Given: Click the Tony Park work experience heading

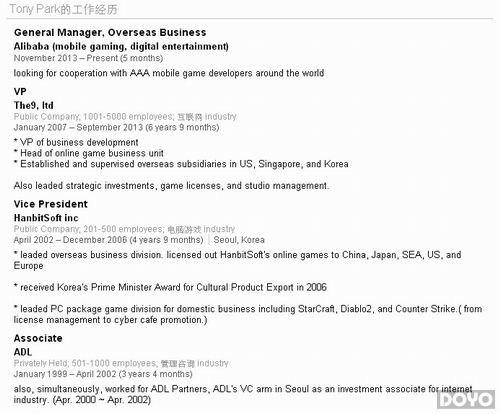Looking at the screenshot, I should point(63,9).
